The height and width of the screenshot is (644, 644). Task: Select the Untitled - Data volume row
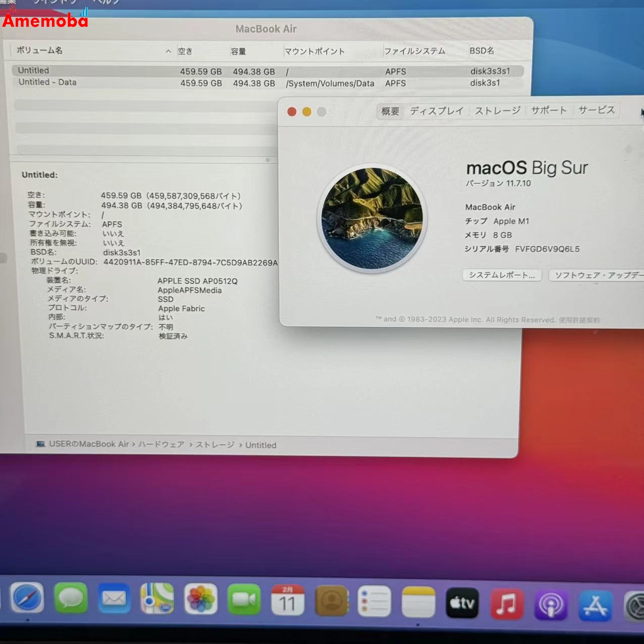coord(101,82)
